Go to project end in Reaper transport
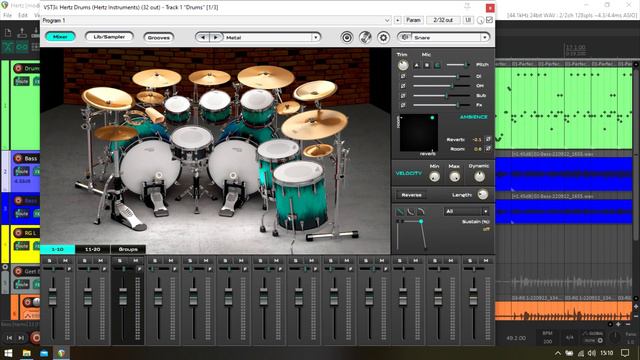640x360 pixels. pyautogui.click(x=21, y=338)
